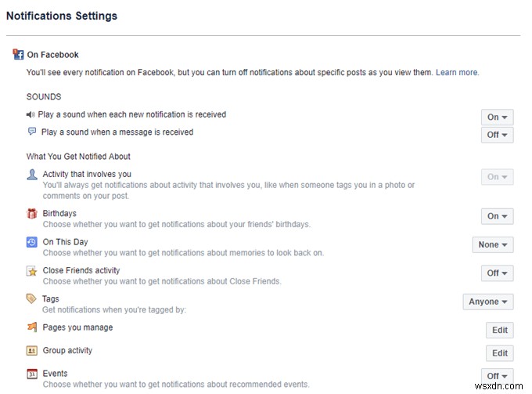Open the Events Off dropdown

click(x=497, y=376)
